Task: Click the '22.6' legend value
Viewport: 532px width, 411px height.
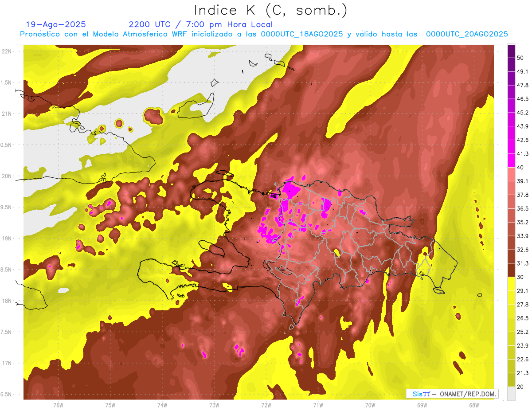Action: coord(523,359)
